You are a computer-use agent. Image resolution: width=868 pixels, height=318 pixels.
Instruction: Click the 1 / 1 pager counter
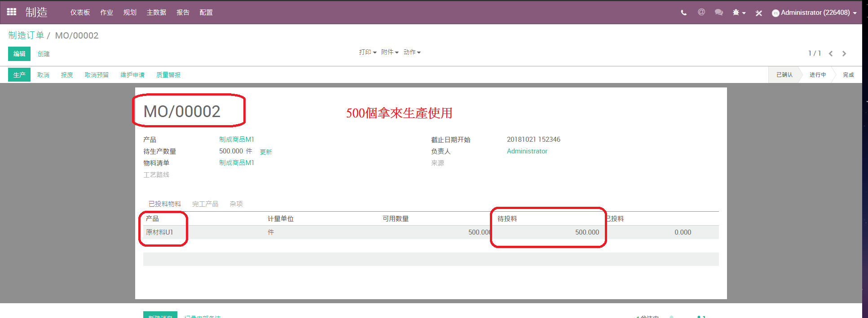[815, 53]
